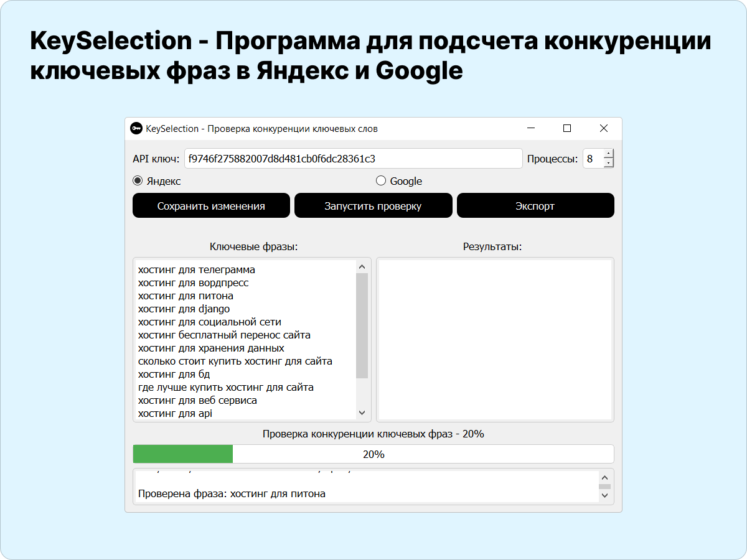Maximize the KeySelection window
This screenshot has width=747, height=560.
pyautogui.click(x=567, y=128)
